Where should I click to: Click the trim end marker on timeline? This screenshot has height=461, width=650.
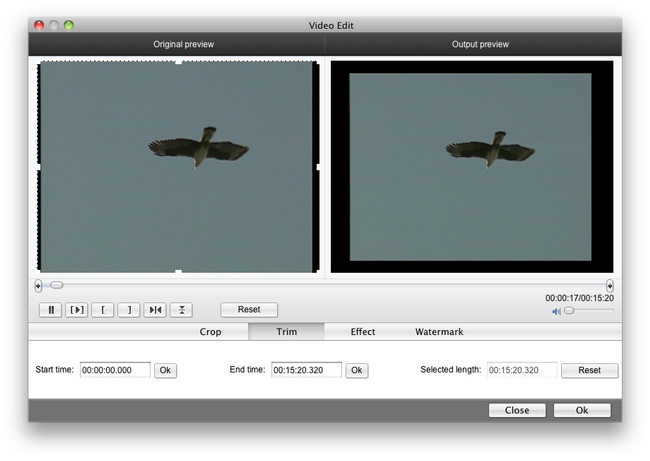(x=609, y=286)
